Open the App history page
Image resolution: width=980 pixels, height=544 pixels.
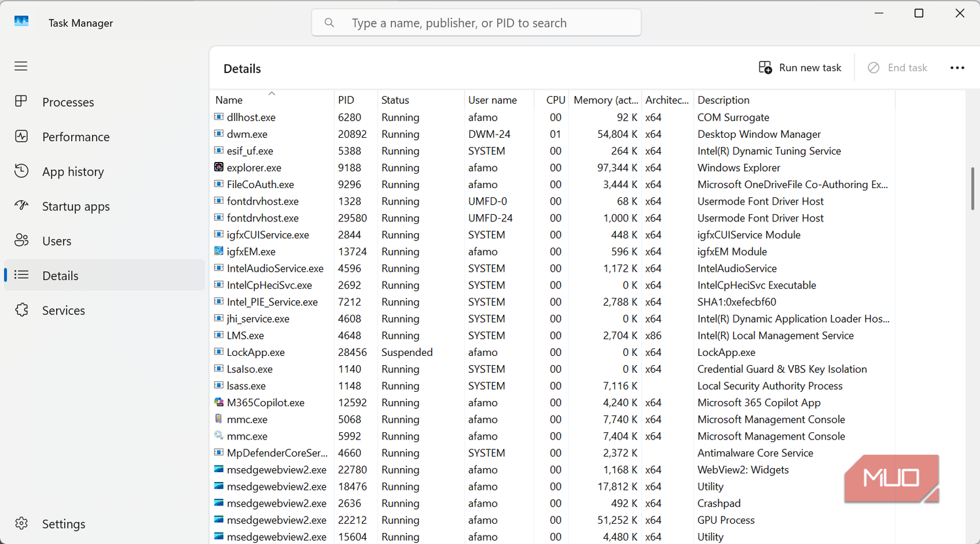(x=105, y=171)
